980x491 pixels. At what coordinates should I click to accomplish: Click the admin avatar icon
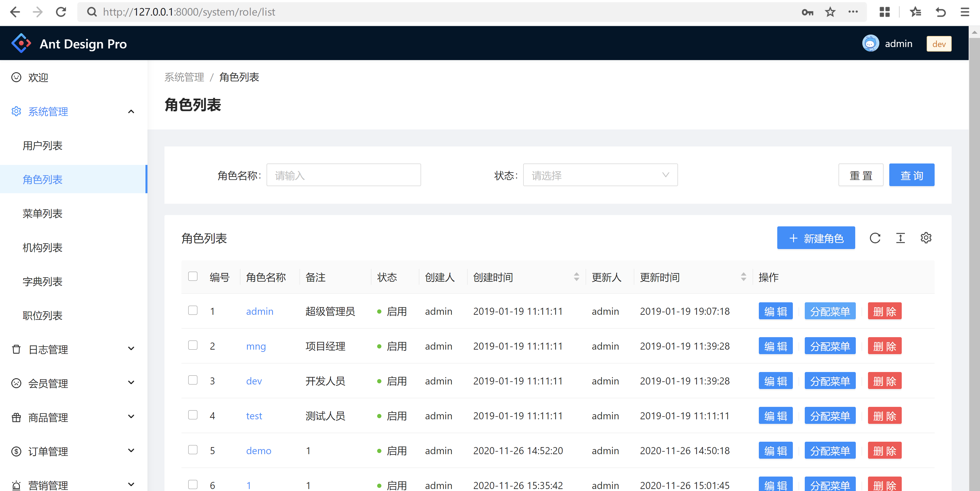(x=870, y=43)
